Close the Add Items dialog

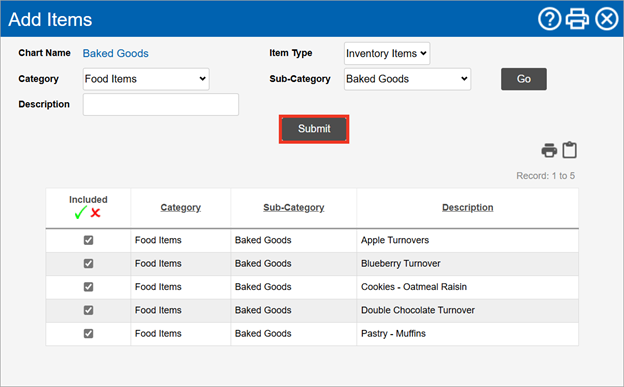[x=606, y=19]
